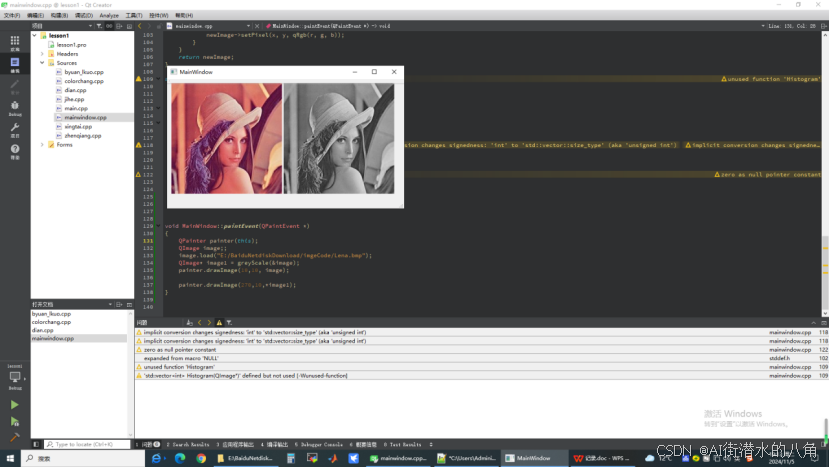Screen dimensions: 830x467
Task: Fold code block at line 129
Action: (x=158, y=226)
